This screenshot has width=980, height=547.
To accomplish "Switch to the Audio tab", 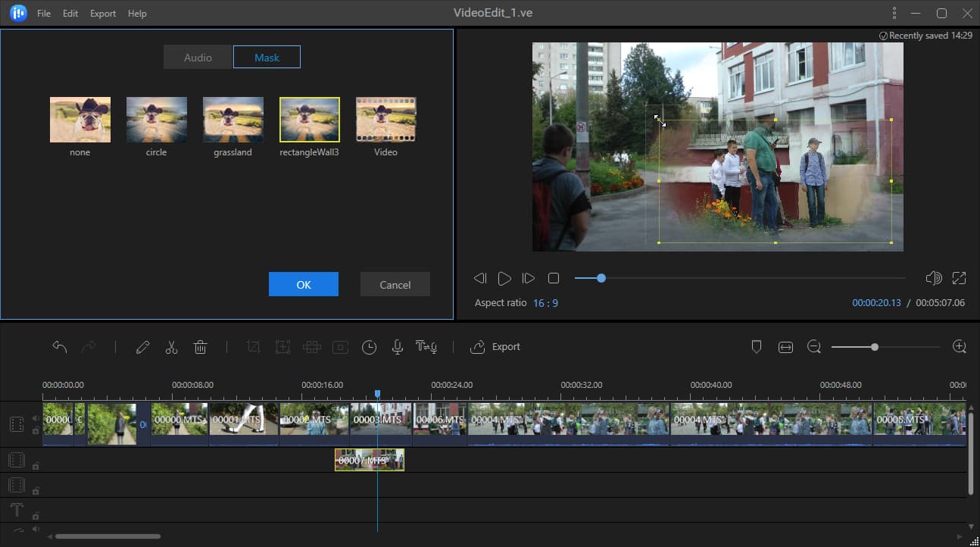I will pyautogui.click(x=198, y=58).
